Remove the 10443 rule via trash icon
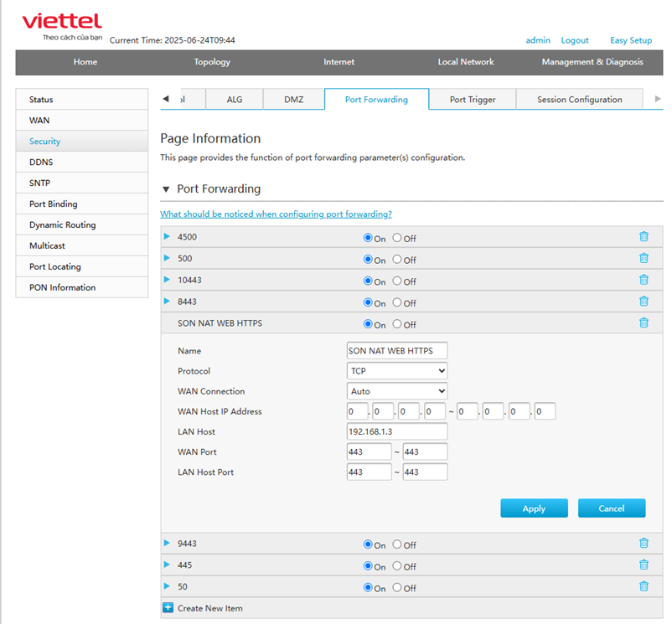Screen dimensions: 672x624 point(644,280)
